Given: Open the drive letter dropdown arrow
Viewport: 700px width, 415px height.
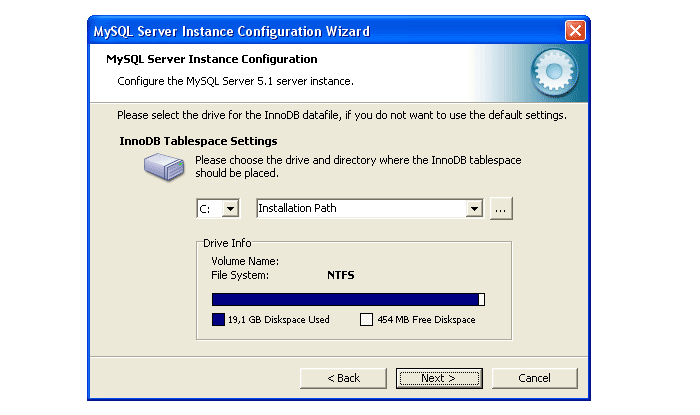Looking at the screenshot, I should pos(230,209).
